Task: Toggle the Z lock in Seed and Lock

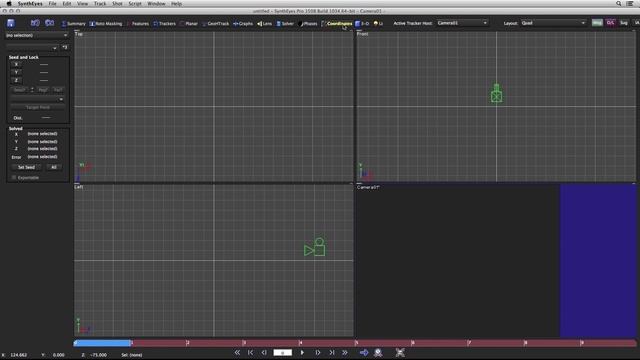Action: click(x=16, y=80)
